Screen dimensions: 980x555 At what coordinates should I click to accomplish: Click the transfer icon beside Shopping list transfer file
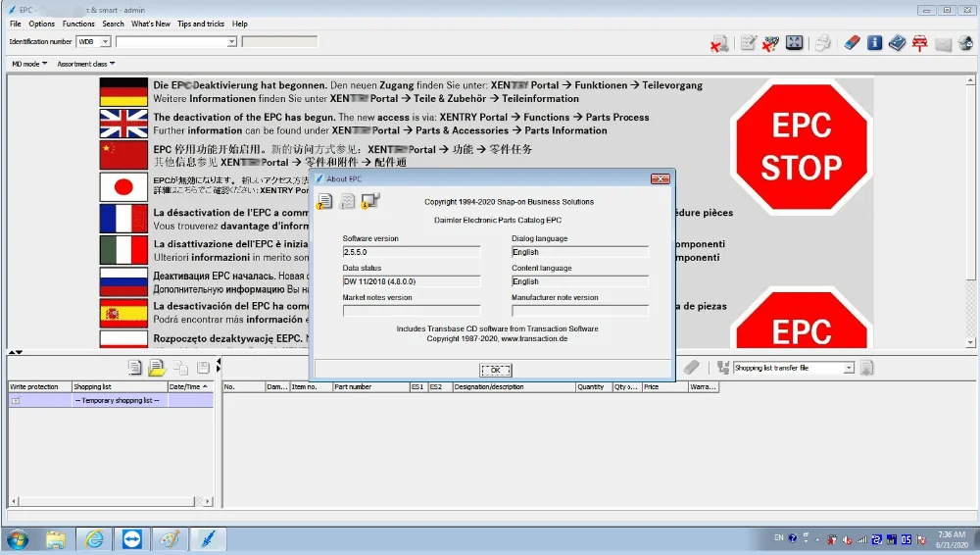click(723, 368)
